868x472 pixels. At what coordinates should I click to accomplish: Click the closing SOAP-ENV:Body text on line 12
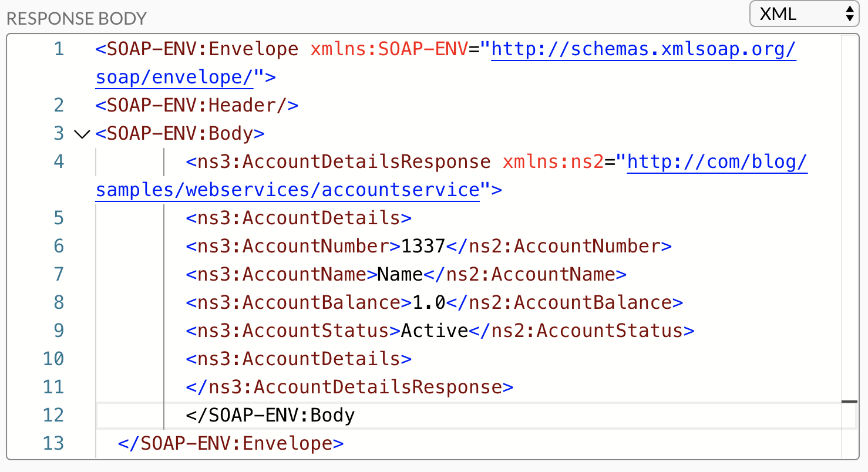tap(270, 415)
